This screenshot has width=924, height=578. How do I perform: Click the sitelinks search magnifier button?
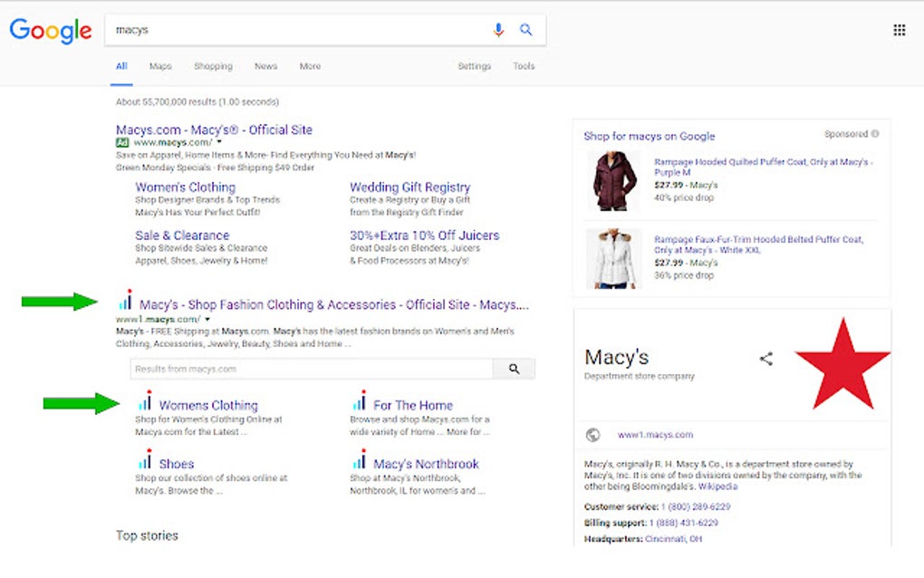pyautogui.click(x=514, y=369)
